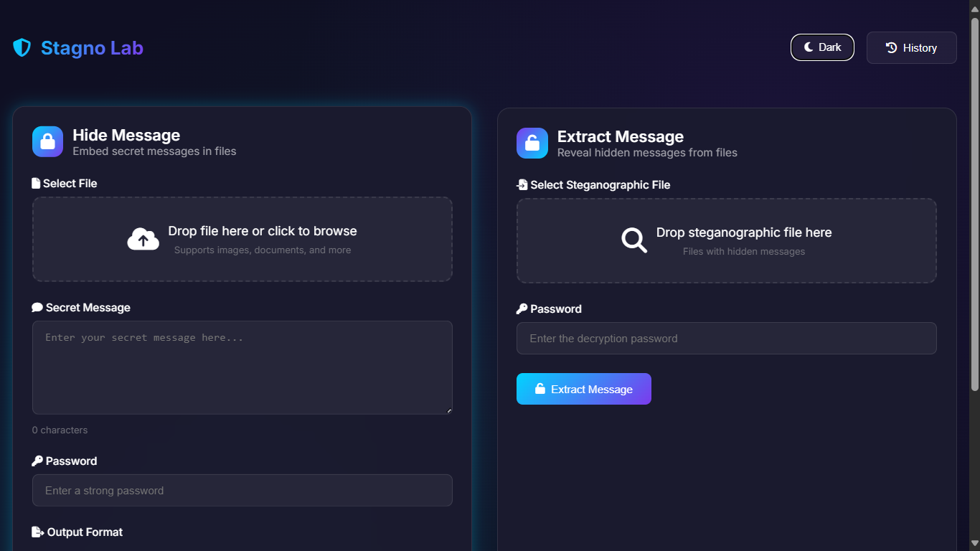Click the 'Enter a strong password' field
This screenshot has height=551, width=980.
click(x=242, y=491)
